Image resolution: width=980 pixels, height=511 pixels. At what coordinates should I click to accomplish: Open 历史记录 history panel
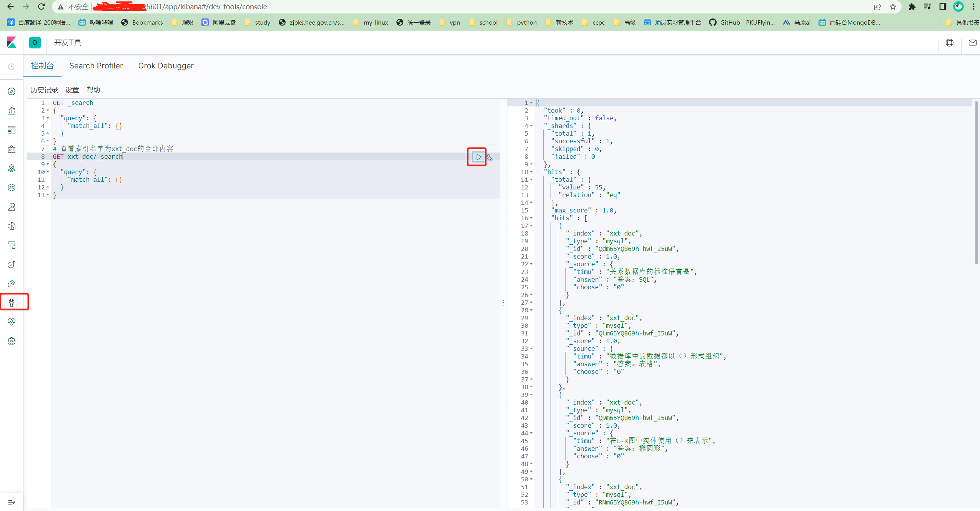(x=44, y=90)
